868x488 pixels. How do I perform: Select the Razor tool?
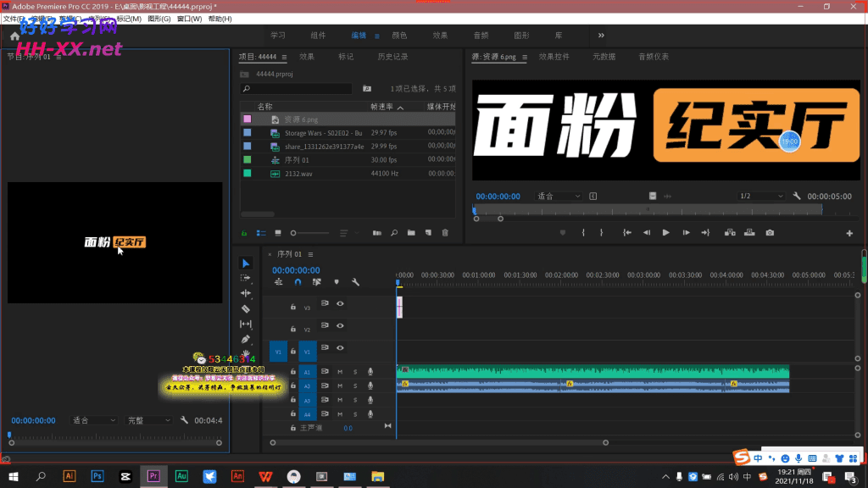pyautogui.click(x=246, y=308)
